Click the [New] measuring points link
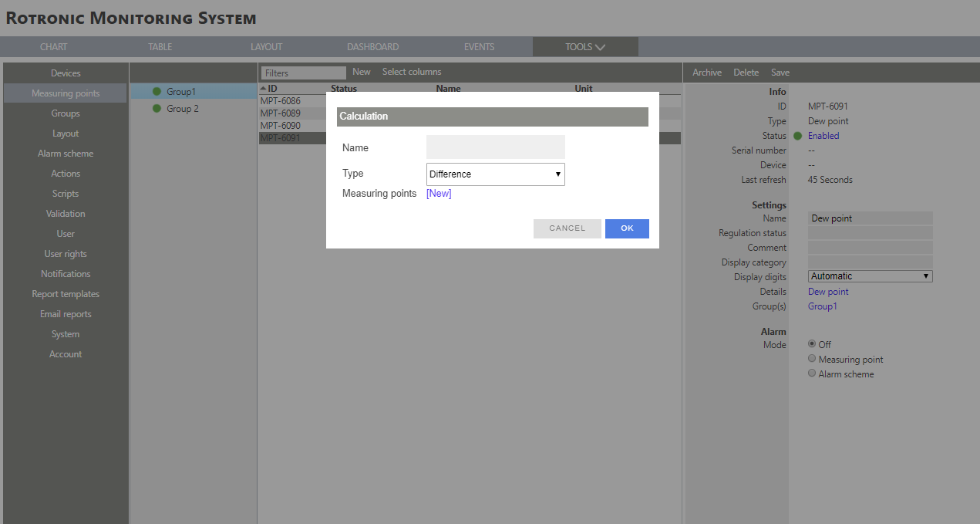The height and width of the screenshot is (524, 980). [439, 194]
